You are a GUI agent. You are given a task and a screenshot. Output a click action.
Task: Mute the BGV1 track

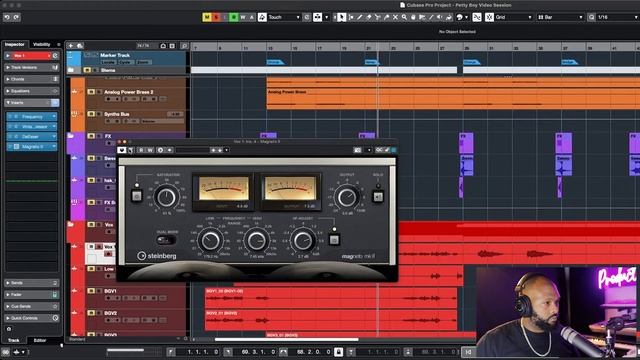pyautogui.click(x=91, y=291)
